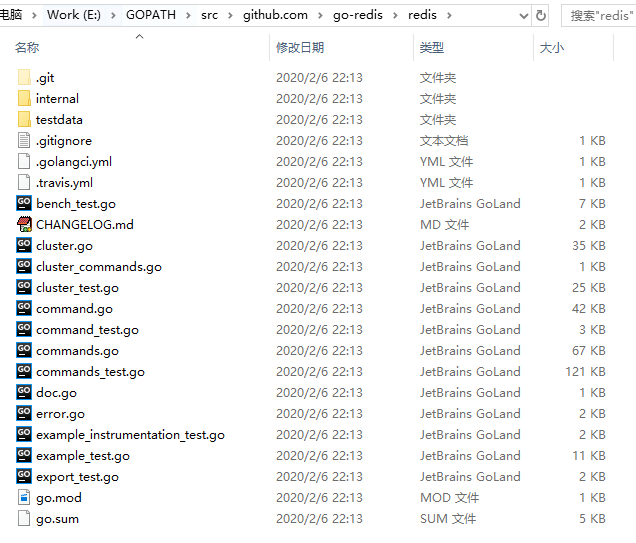
Task: Click the GoLand icon of bench_test.go
Action: pos(24,203)
